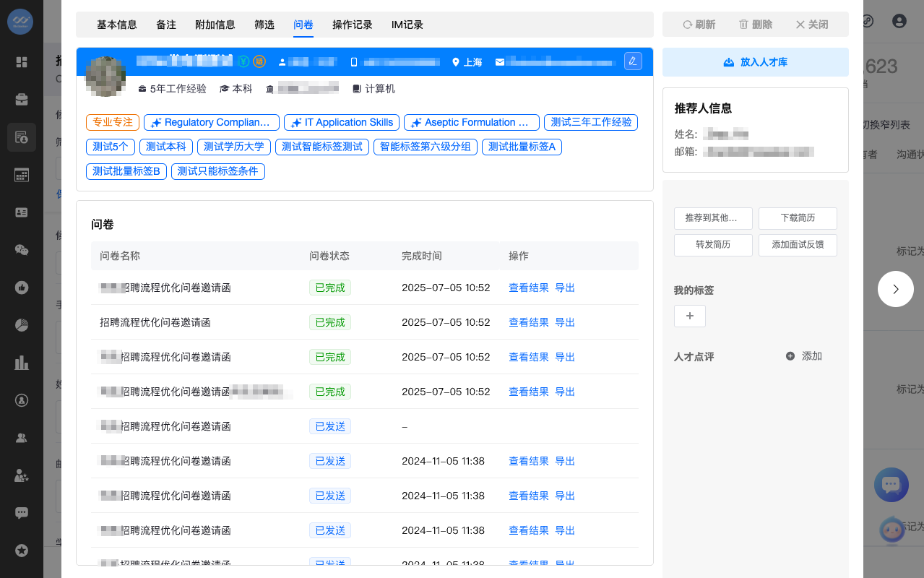Screen dimensions: 924x578
Task: Click the WeChat icon in left sidebar
Action: tap(22, 250)
